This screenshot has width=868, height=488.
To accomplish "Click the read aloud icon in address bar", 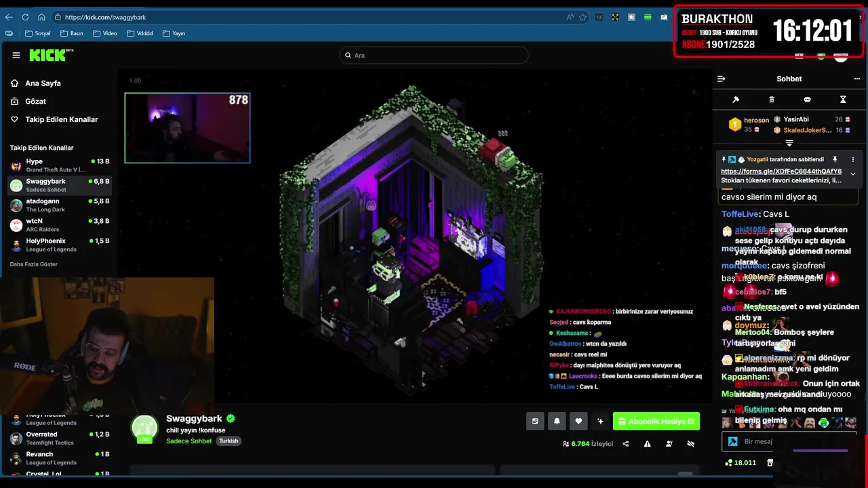I will (x=570, y=17).
